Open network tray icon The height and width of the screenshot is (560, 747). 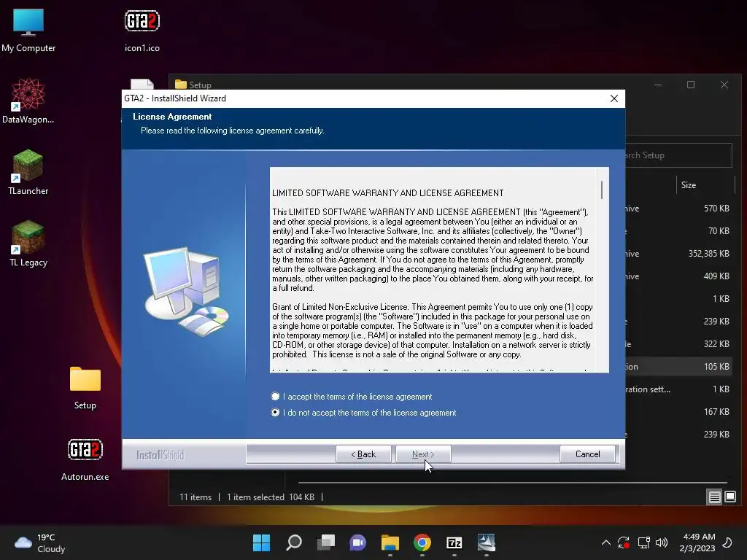[643, 542]
